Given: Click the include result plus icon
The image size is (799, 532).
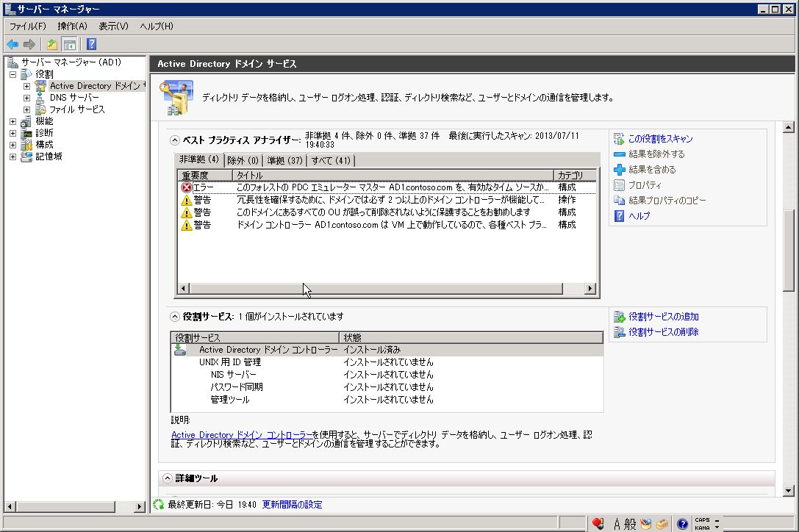Looking at the screenshot, I should coord(619,170).
